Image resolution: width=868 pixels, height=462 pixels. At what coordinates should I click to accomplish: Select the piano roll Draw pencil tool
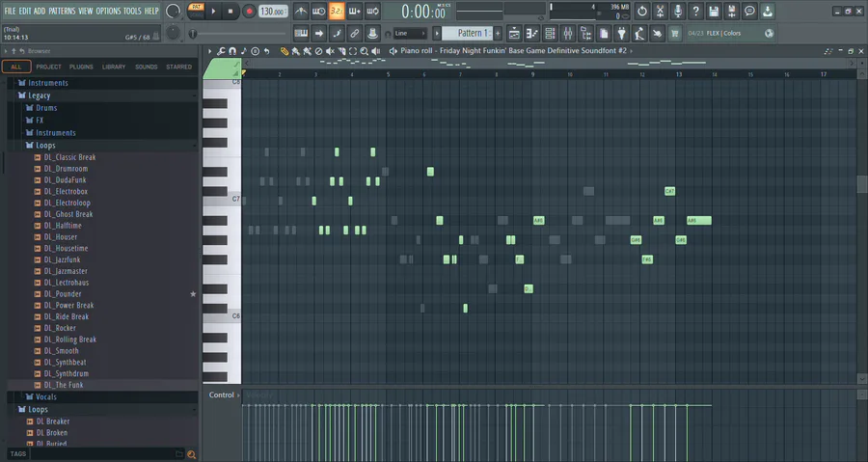coord(285,51)
